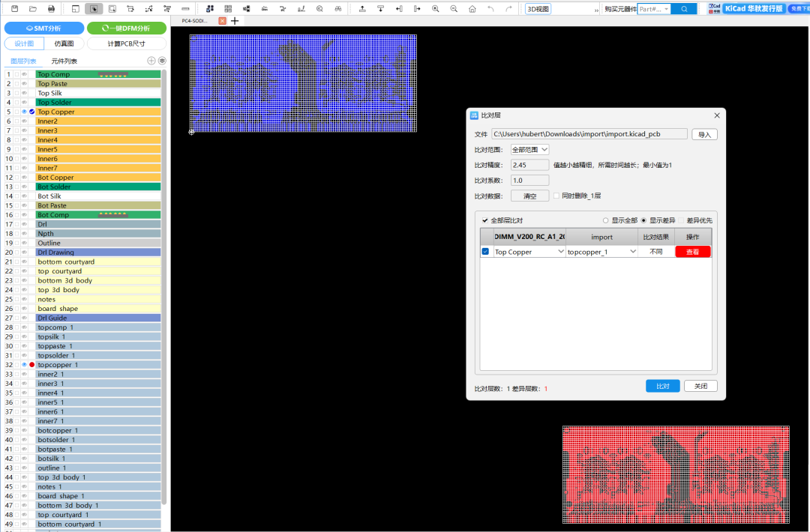Click blue color marker on Top Copper layer
Image resolution: width=810 pixels, height=532 pixels.
[32, 112]
